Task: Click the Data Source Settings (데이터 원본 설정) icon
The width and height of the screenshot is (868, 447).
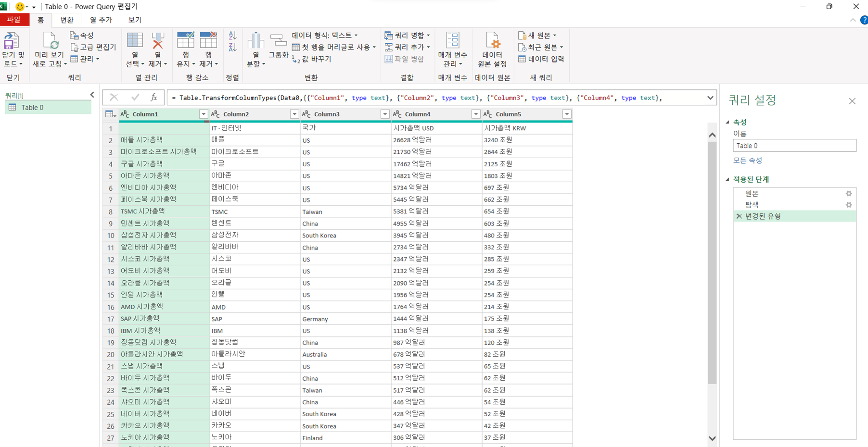Action: click(x=493, y=40)
